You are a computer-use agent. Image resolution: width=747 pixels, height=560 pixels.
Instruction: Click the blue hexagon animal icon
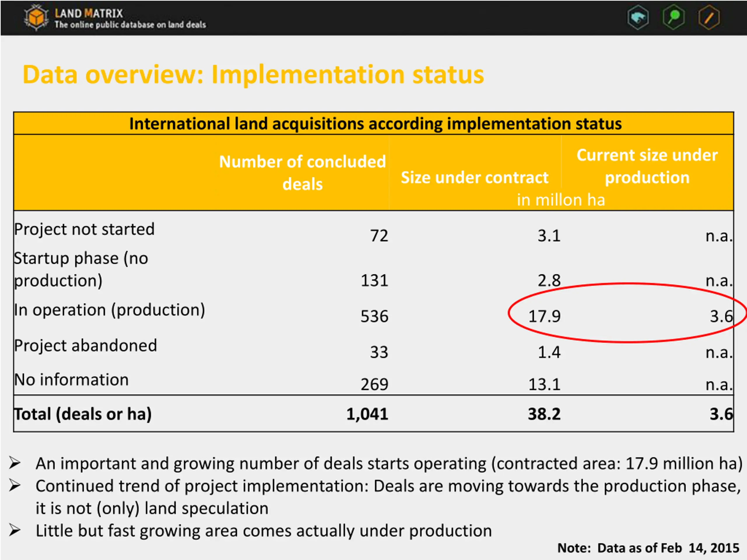tap(638, 17)
